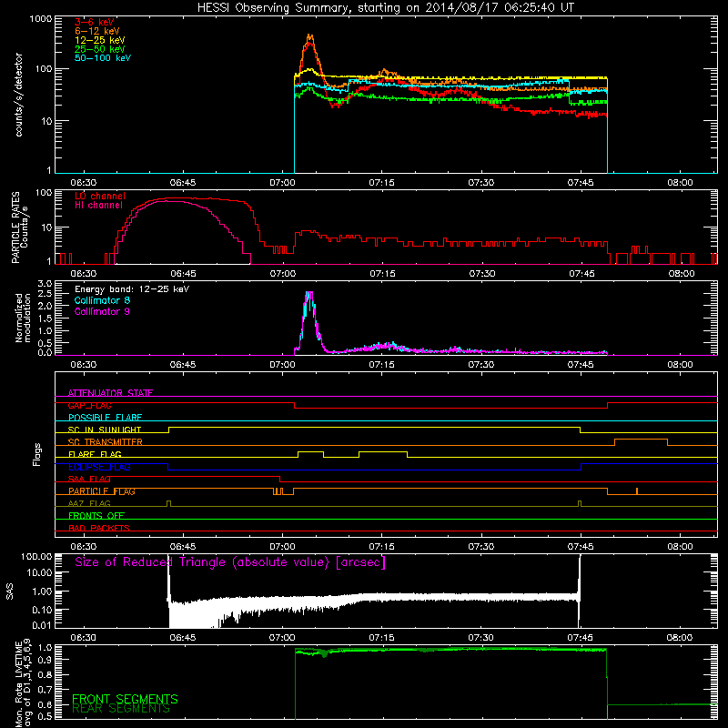Screen dimensions: 728x728
Task: Click the 2.5 y-axis value on modulation plot
Action: pos(45,293)
